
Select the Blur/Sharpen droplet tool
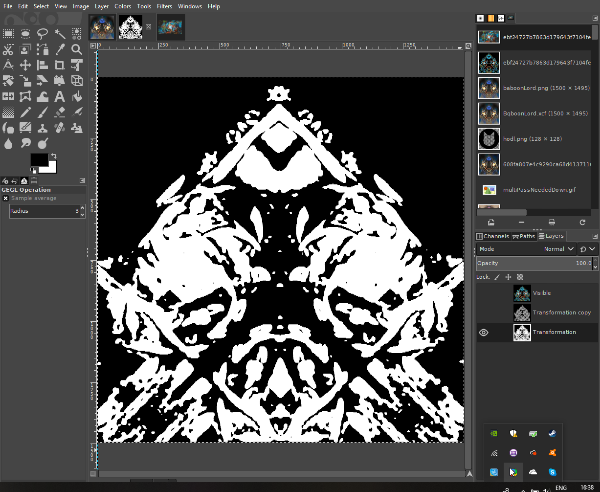[8, 143]
